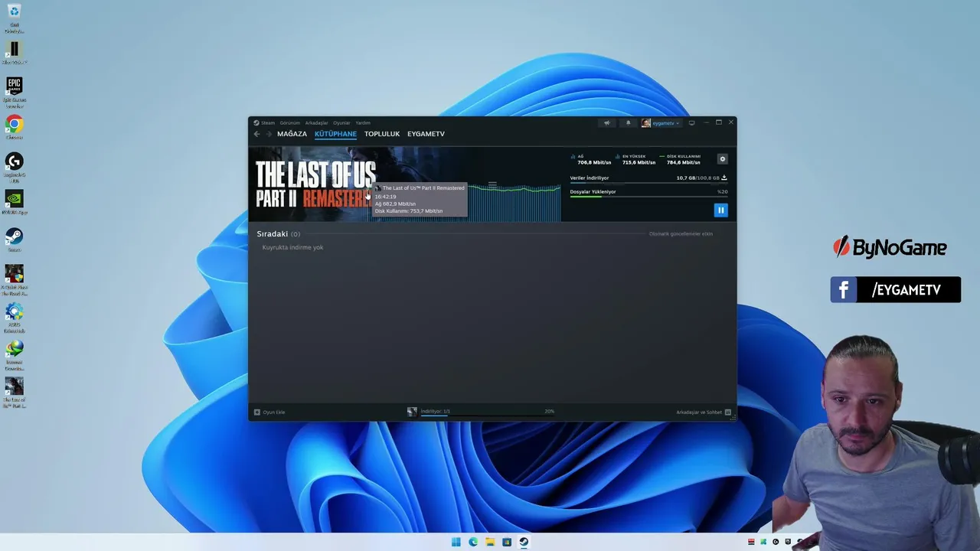Click the AĞ network speed stat
The image size is (980, 551).
pyautogui.click(x=591, y=159)
